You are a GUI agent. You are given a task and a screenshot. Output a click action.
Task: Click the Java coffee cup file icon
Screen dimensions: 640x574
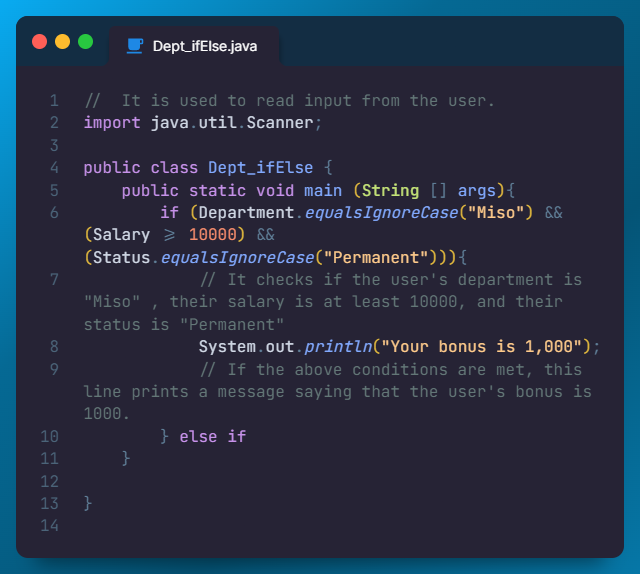pos(135,46)
